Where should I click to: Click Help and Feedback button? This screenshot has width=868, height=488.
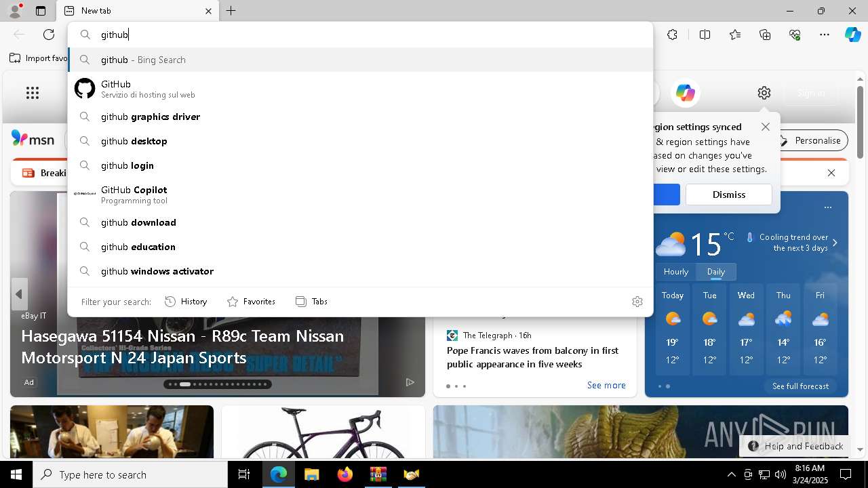[x=795, y=446]
